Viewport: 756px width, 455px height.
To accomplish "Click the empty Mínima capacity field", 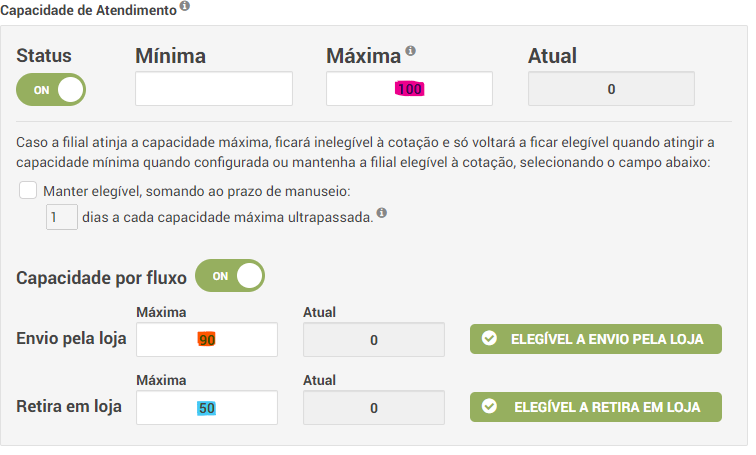I will [214, 89].
